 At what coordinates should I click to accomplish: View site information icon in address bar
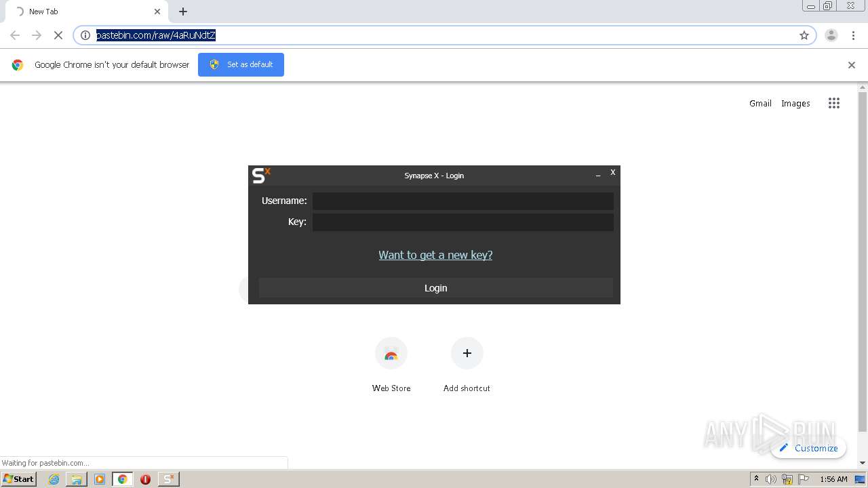click(85, 35)
